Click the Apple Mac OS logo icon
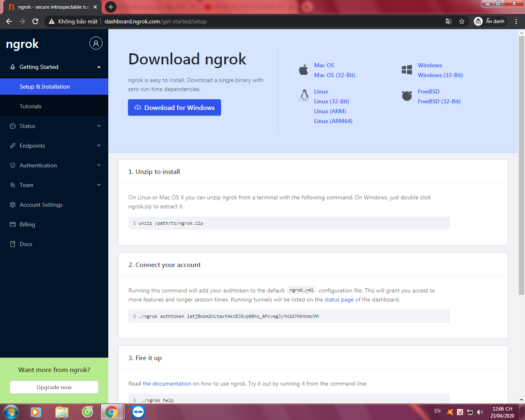Screen dimensions: 525x420 tap(304, 70)
